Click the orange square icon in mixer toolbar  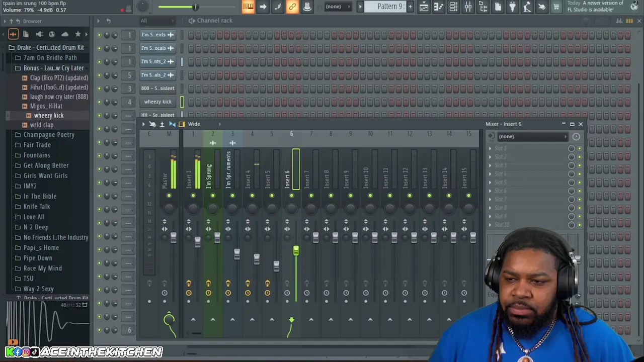pos(182,124)
